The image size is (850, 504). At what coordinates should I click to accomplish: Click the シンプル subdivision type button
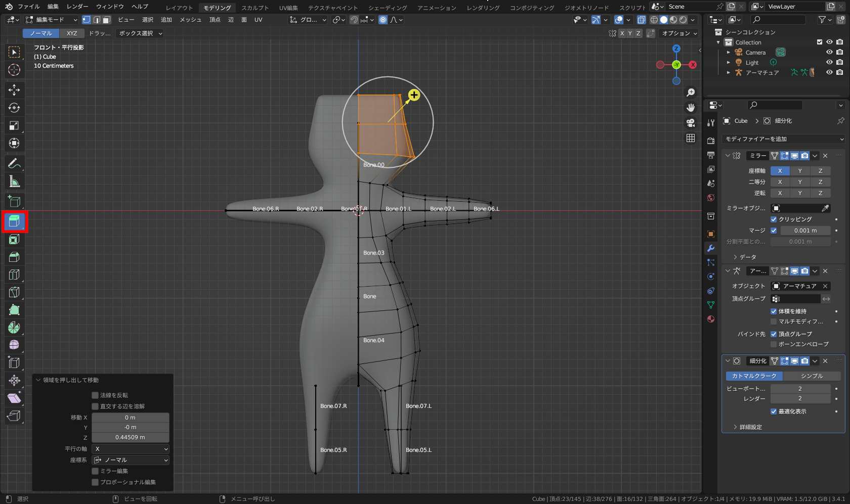(x=812, y=376)
